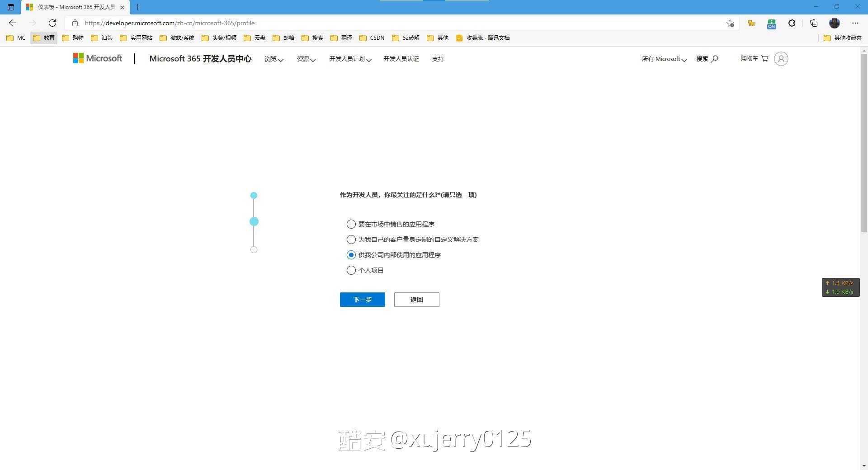Screen dimensions: 868x470
Task: Click the search magnifier (搜索)
Action: [707, 59]
